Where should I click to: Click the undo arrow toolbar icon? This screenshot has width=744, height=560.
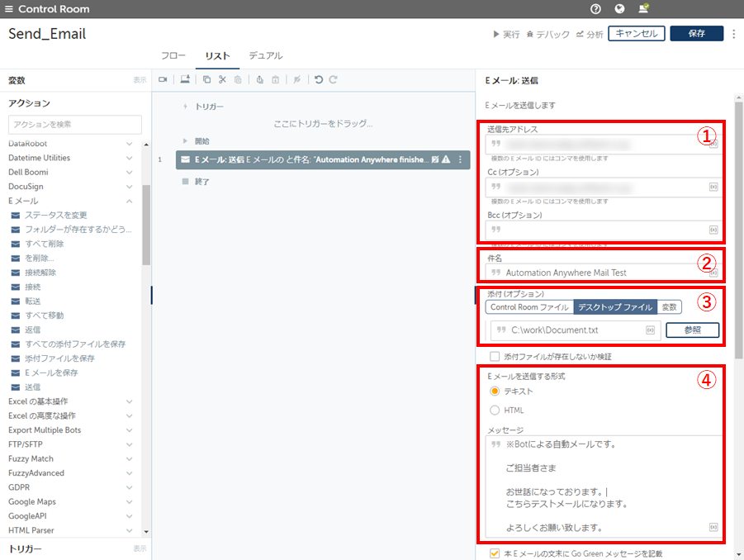[319, 80]
